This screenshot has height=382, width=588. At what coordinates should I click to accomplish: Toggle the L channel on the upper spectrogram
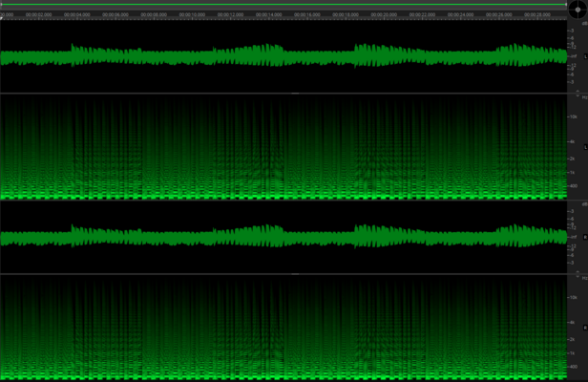[585, 147]
